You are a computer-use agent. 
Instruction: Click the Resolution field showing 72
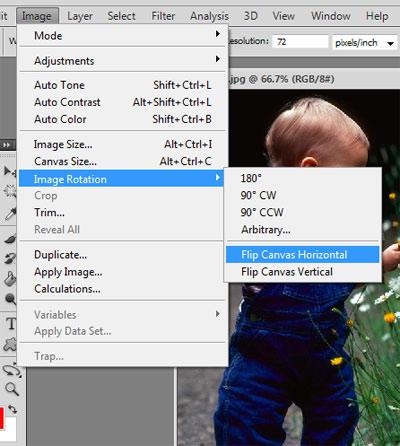tap(300, 42)
